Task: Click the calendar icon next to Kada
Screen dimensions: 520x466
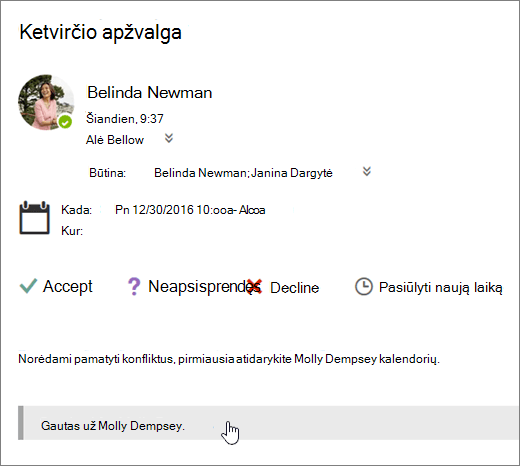Action: (x=34, y=218)
